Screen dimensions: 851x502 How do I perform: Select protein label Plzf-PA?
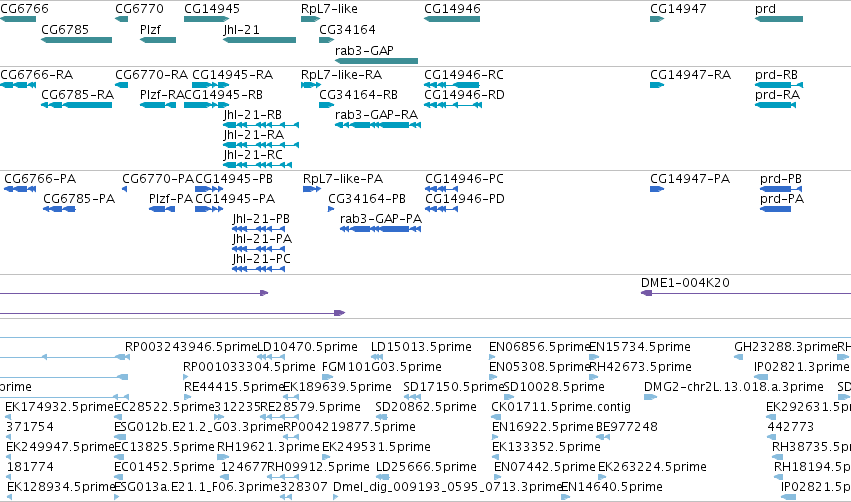pos(171,199)
